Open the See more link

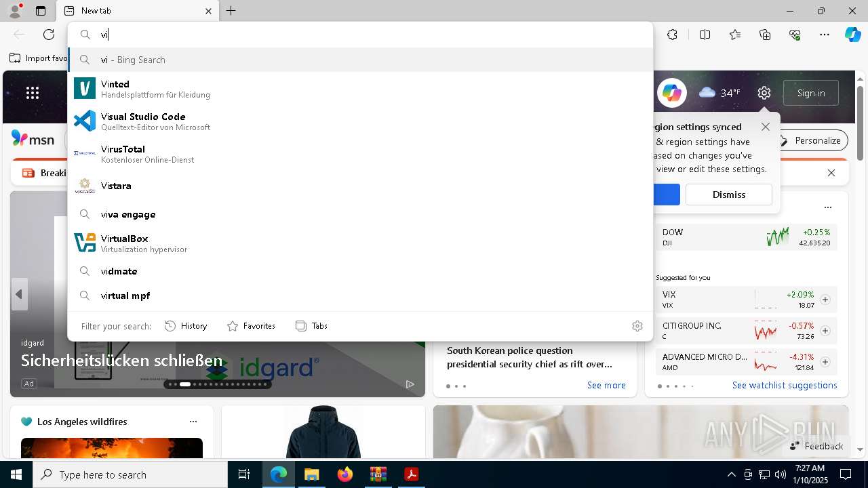(606, 385)
